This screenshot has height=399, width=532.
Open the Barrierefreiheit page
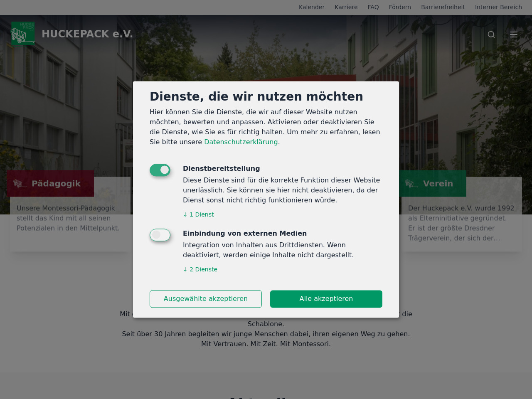pos(443,7)
